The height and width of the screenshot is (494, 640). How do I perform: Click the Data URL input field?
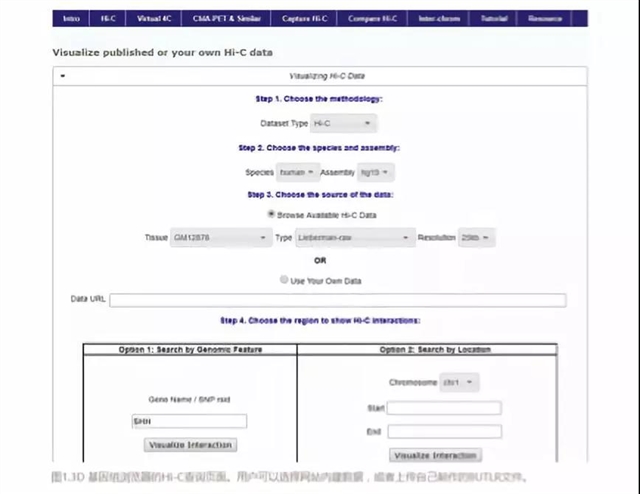[337, 300]
